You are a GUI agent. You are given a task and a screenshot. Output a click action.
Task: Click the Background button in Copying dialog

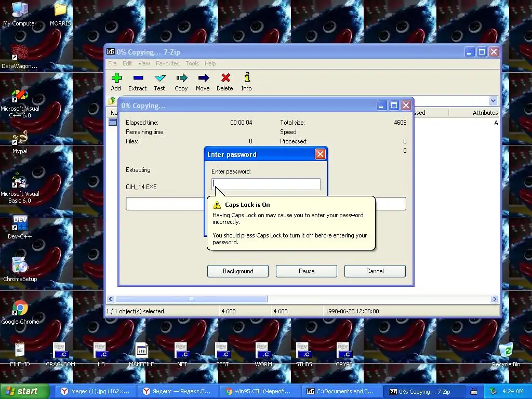point(238,271)
